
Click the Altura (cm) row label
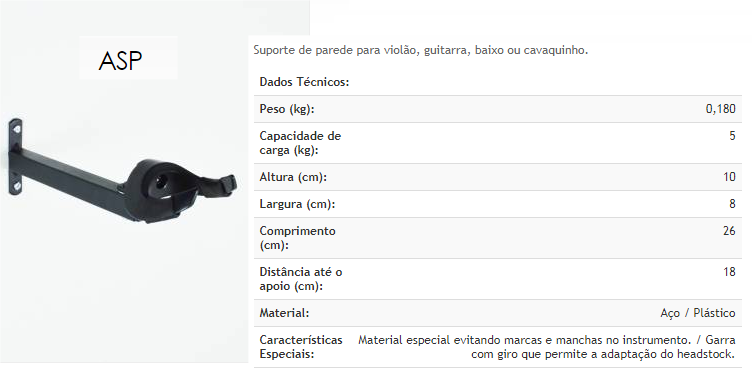click(293, 177)
